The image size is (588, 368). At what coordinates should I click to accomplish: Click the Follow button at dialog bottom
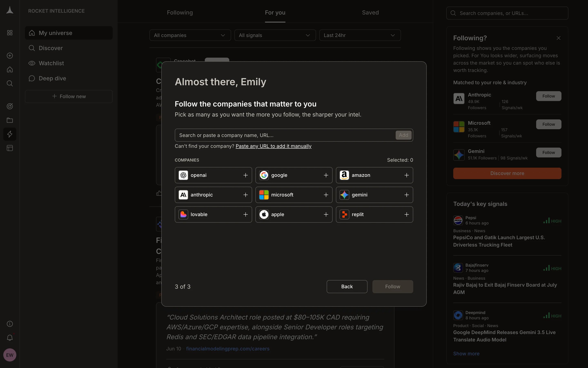point(392,286)
